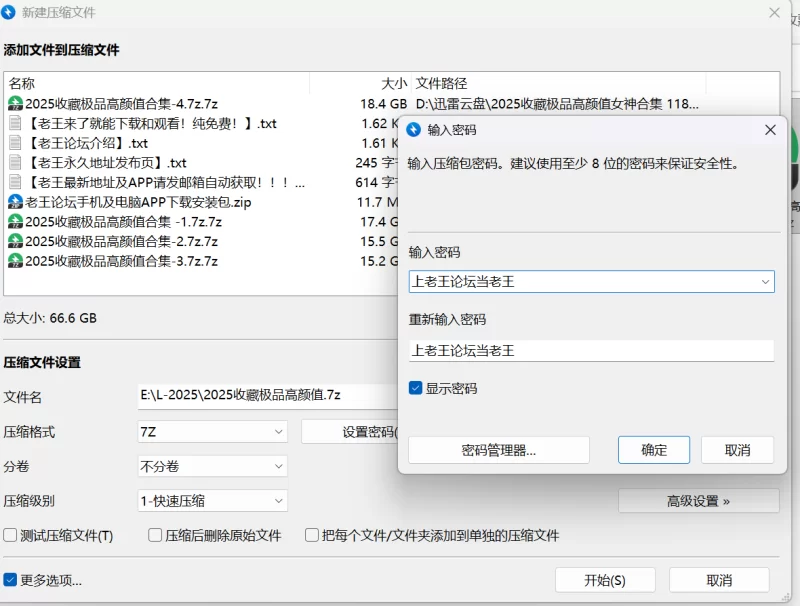Open 密码管理器... button
This screenshot has width=800, height=606.
(x=499, y=450)
